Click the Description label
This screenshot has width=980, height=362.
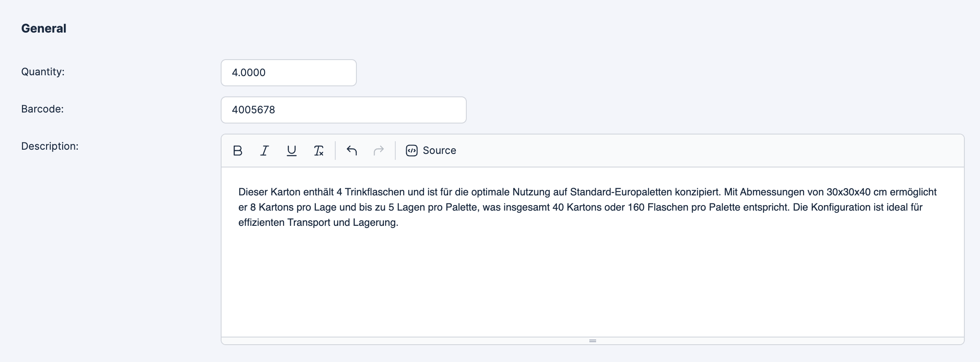point(50,146)
